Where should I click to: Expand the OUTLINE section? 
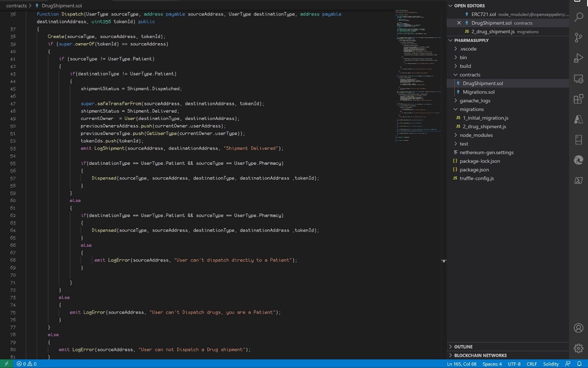pos(463,347)
